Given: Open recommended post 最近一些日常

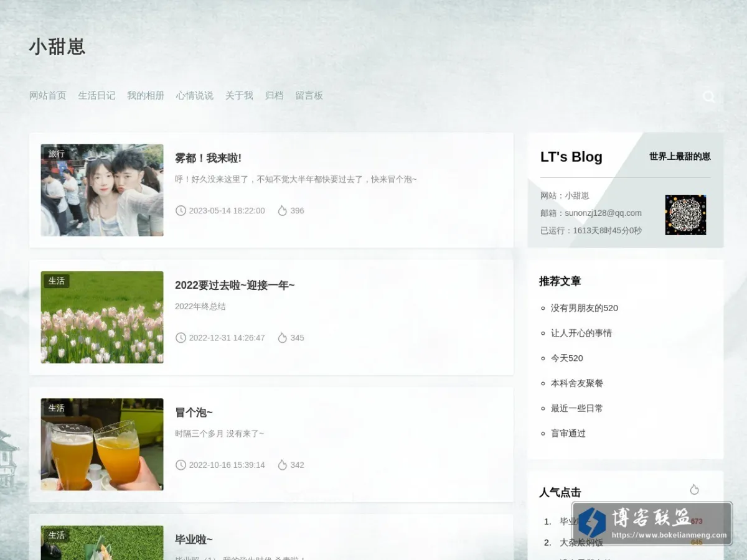Looking at the screenshot, I should pyautogui.click(x=576, y=408).
